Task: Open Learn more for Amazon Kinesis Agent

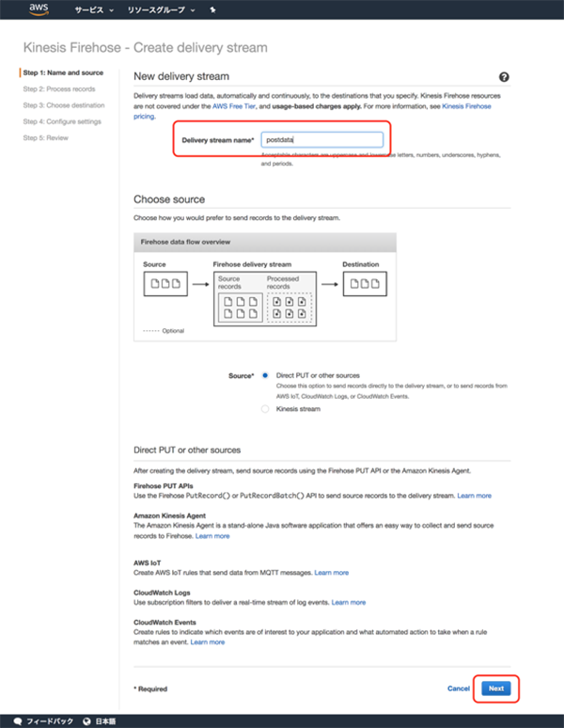Action: pyautogui.click(x=211, y=536)
